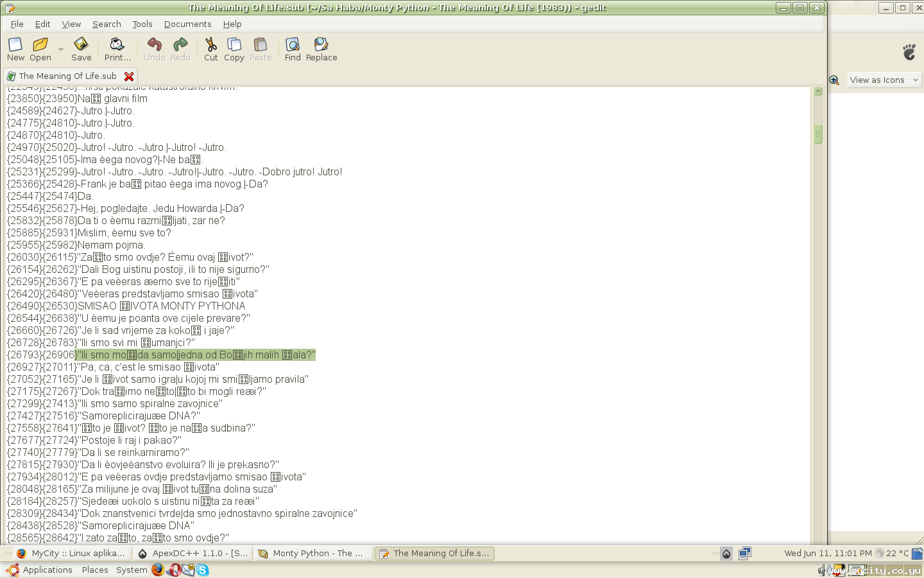The width and height of the screenshot is (924, 578).
Task: Click the line starting {27427}{27516}
Action: tap(103, 416)
